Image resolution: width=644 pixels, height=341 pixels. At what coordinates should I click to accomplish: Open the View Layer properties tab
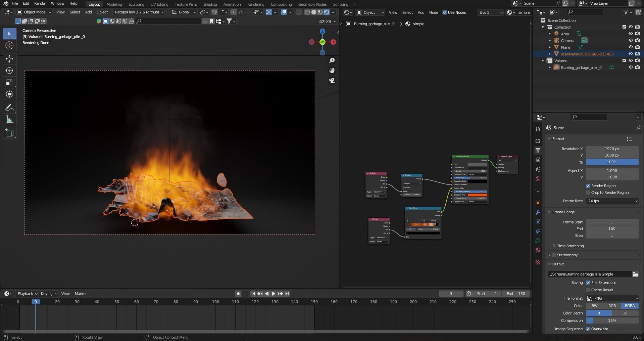point(538,160)
